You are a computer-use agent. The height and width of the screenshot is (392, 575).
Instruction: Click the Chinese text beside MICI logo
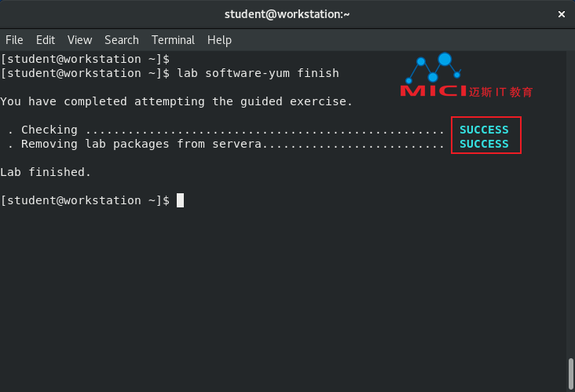click(x=500, y=92)
